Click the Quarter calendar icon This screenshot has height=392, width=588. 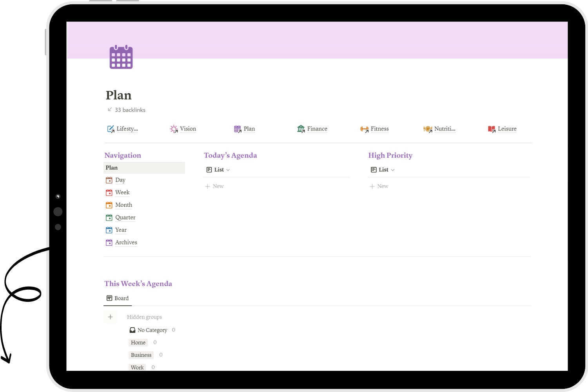[x=109, y=218]
